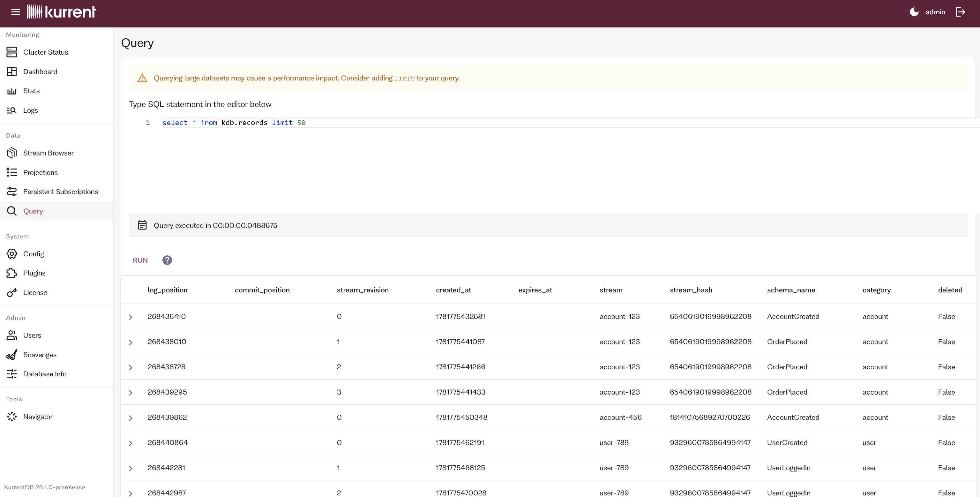
Task: Click the Plugins puzzle icon
Action: point(12,273)
